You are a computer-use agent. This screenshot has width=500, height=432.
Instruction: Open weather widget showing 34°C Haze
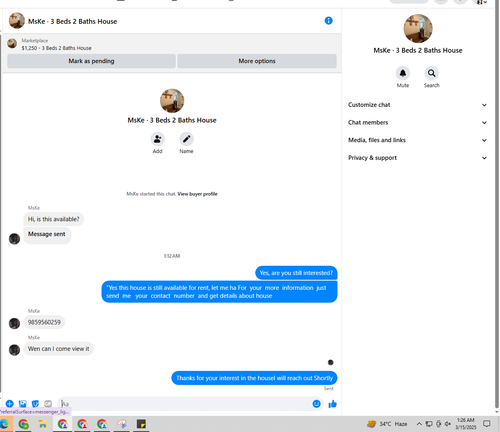[x=387, y=424]
